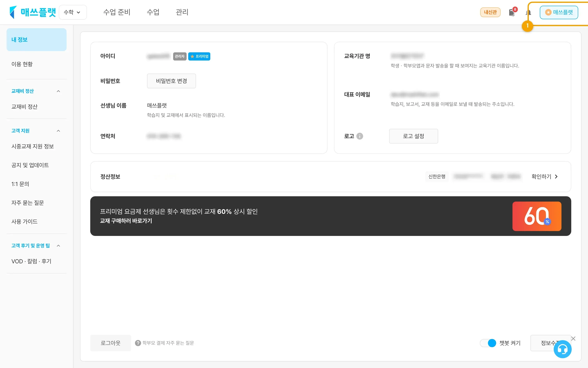The width and height of the screenshot is (588, 368).
Task: Open 학부모 결제 자주 묻는 질문
Action: tap(168, 343)
